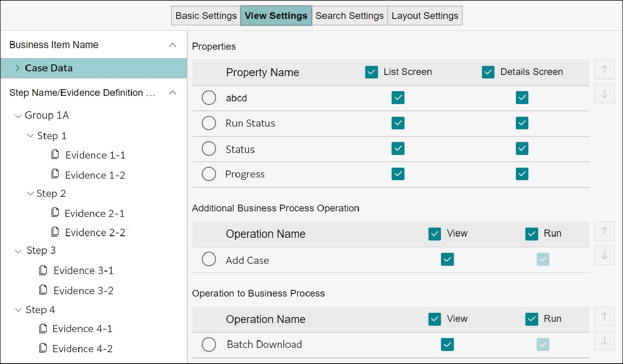Switch to Search Settings tab

(350, 16)
